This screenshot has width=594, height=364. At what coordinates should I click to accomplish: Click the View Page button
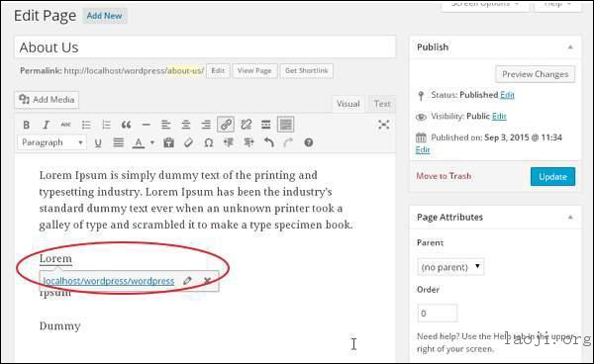click(254, 71)
